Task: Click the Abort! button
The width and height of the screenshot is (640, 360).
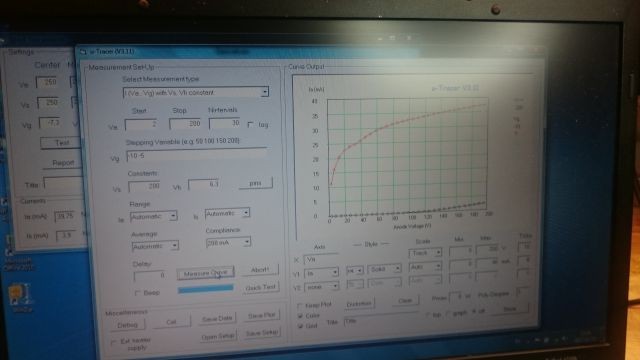Action: coord(260,270)
